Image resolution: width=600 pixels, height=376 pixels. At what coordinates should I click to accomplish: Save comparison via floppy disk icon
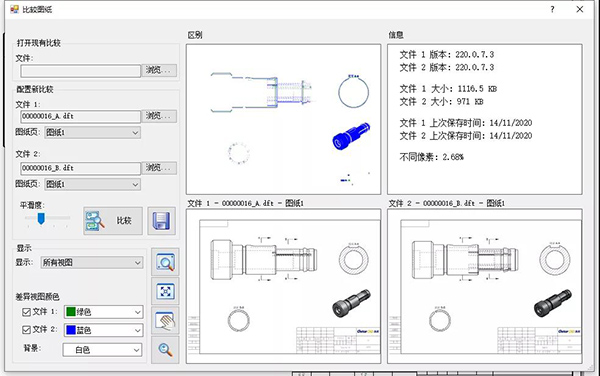[x=161, y=221]
